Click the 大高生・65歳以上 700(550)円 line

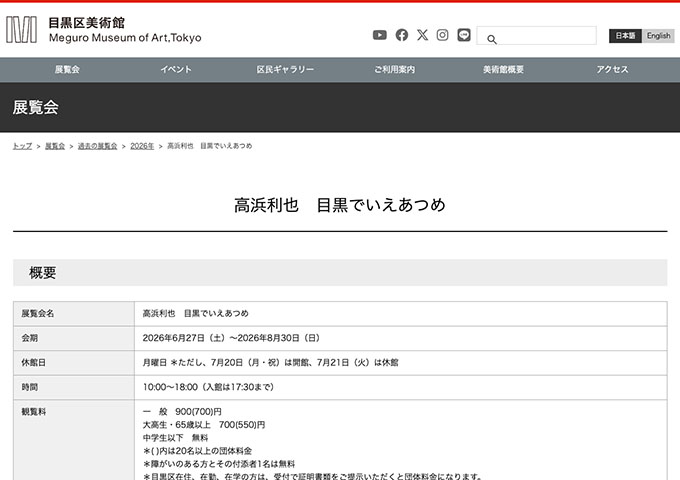(204, 424)
